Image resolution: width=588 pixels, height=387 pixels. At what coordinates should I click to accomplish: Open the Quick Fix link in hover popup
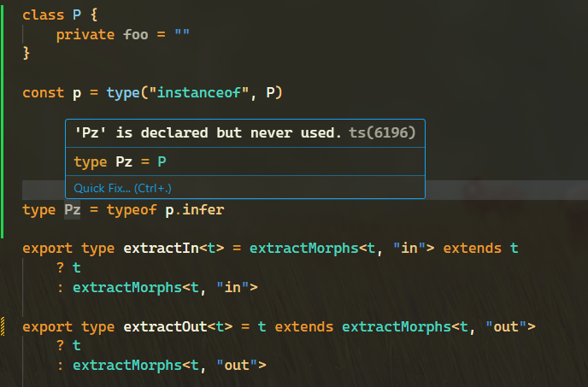(122, 188)
